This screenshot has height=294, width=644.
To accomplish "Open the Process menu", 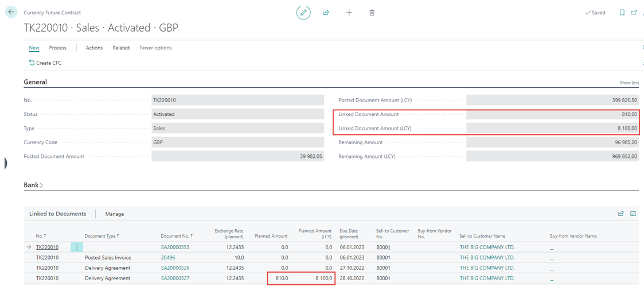I will [57, 48].
